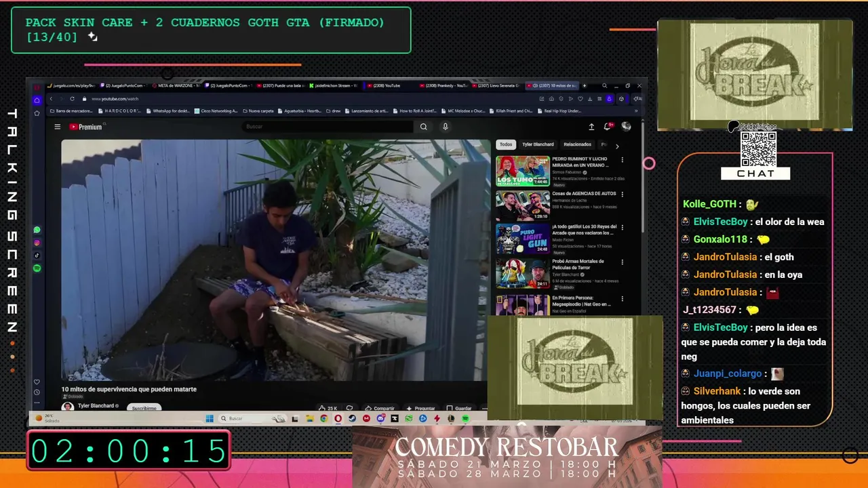Click the Preguntar button
Image resolution: width=868 pixels, height=488 pixels.
point(420,408)
